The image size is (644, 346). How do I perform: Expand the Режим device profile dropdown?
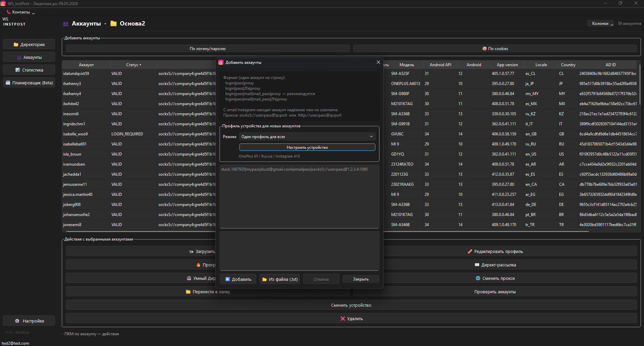coord(307,137)
